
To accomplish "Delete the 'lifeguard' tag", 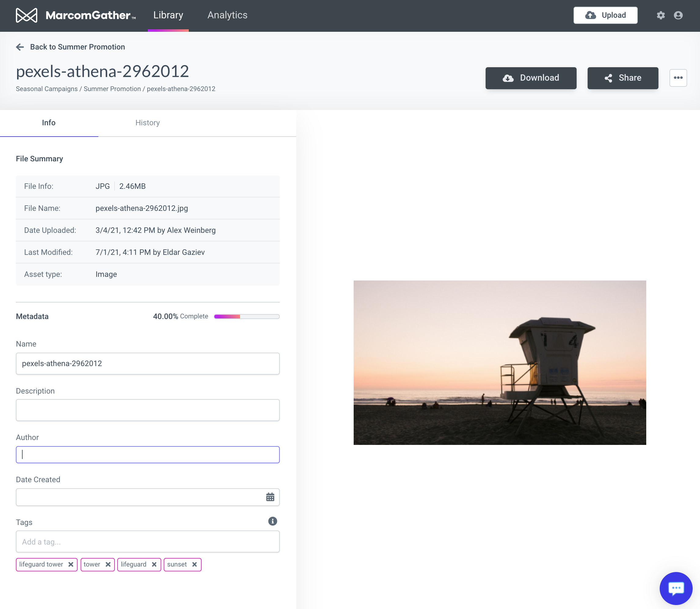I will tap(154, 564).
